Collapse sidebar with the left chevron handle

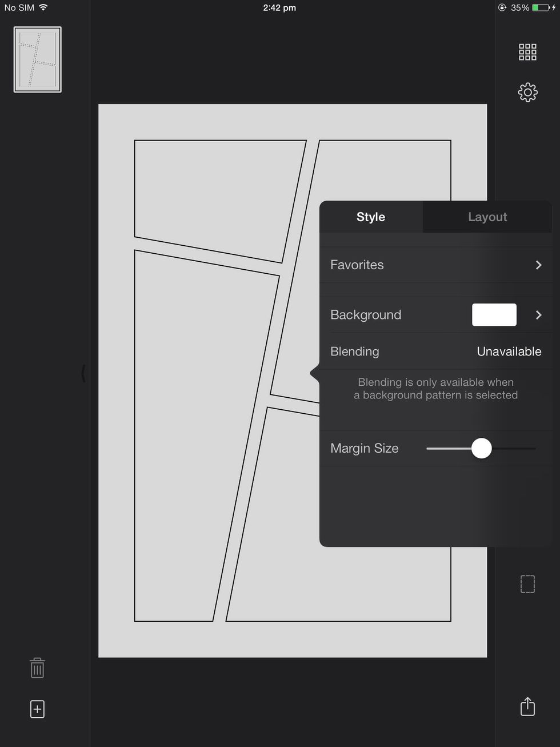pyautogui.click(x=83, y=373)
